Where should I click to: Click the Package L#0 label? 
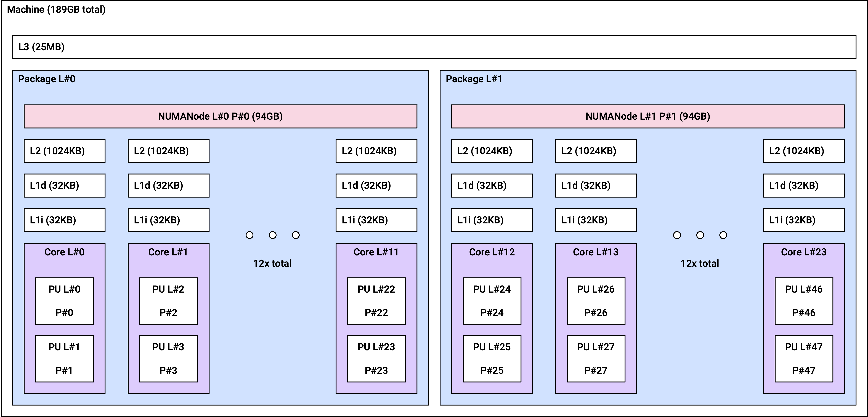(x=47, y=79)
